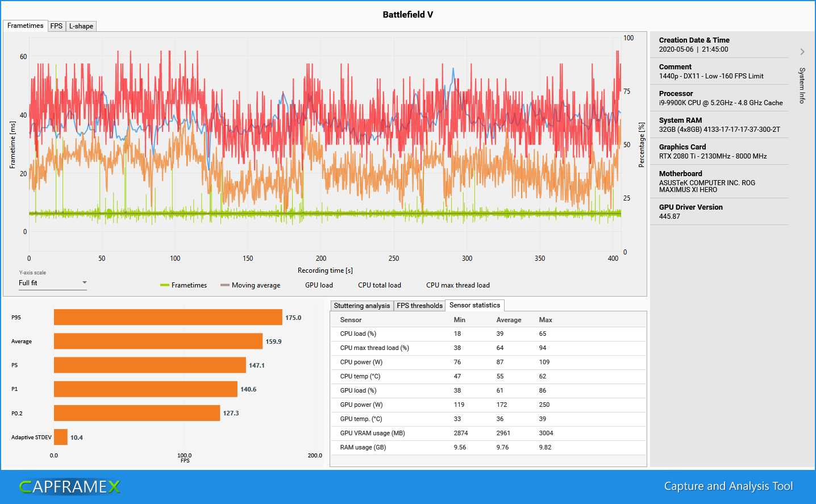816x504 pixels.
Task: Open the Stuttering analysis tab
Action: point(362,306)
